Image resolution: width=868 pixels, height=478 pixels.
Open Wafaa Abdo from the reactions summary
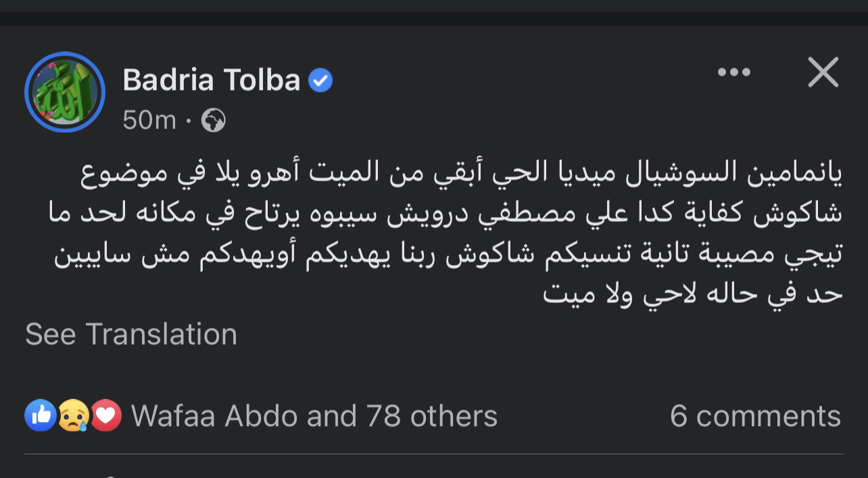214,416
